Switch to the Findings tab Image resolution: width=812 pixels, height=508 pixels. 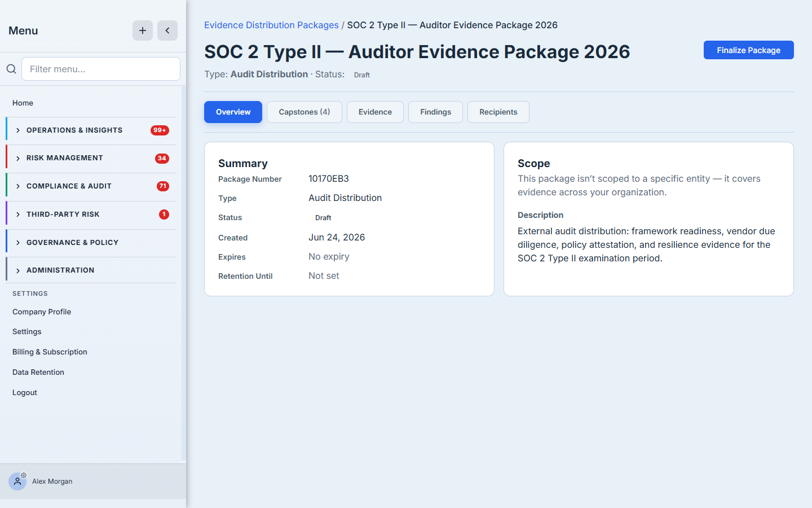click(435, 112)
